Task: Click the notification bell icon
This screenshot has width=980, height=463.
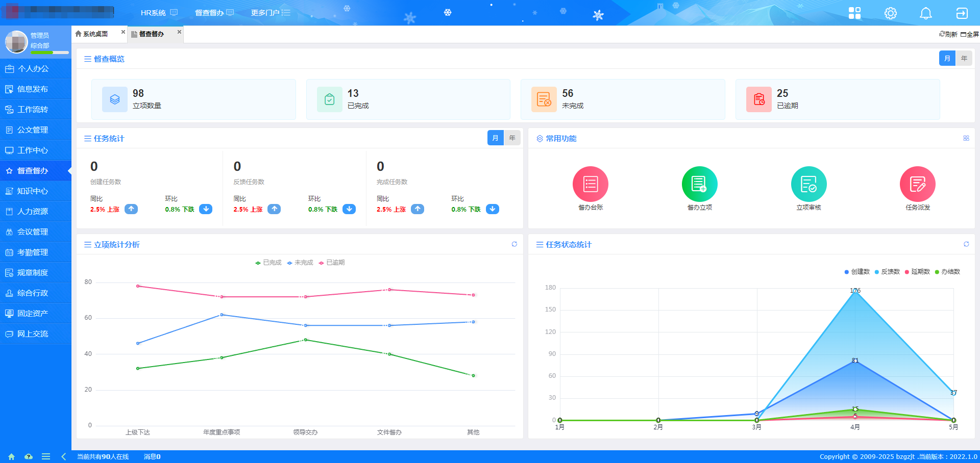Action: [925, 13]
